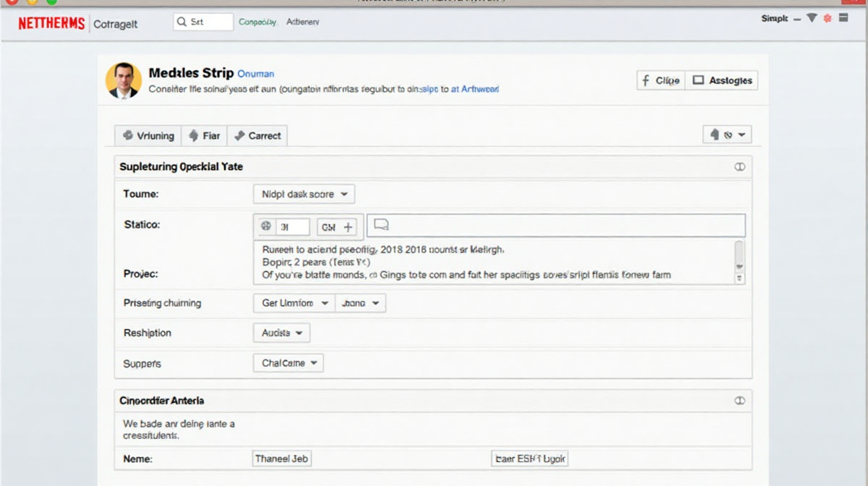
Task: Click the NETTHERMS logo
Action: point(51,24)
